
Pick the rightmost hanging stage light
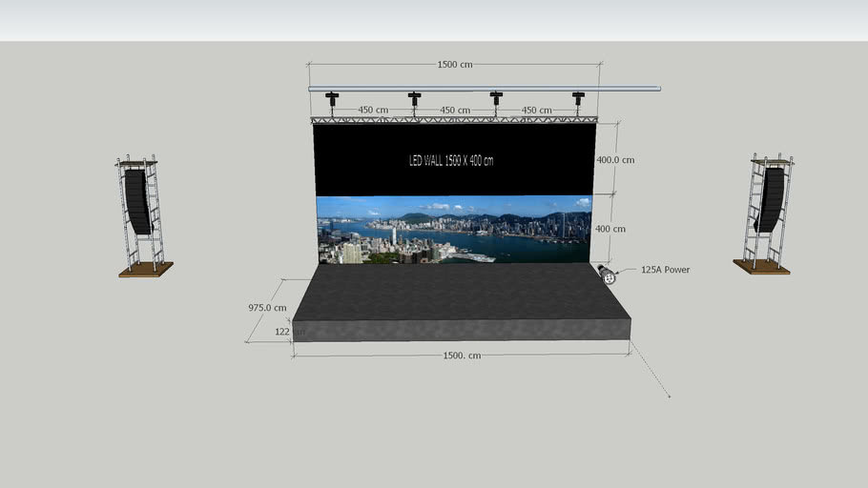point(578,97)
